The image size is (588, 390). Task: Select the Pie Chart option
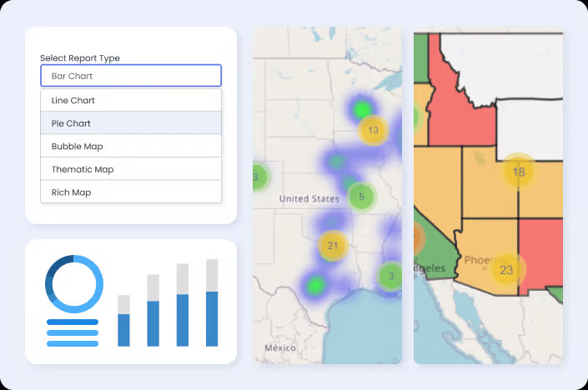(x=131, y=123)
